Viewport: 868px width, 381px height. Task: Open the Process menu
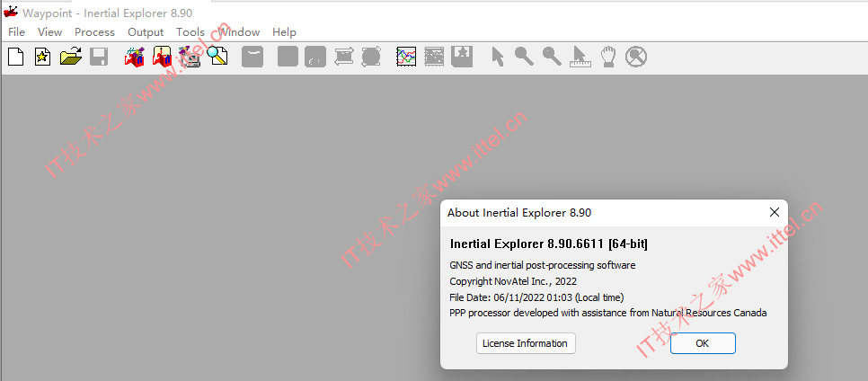(94, 32)
